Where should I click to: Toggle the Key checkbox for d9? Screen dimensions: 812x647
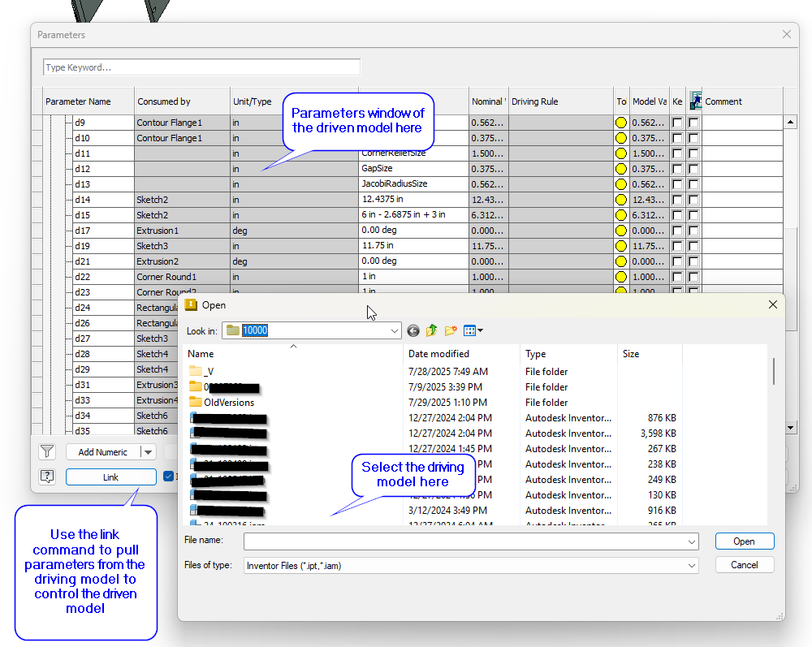click(677, 123)
